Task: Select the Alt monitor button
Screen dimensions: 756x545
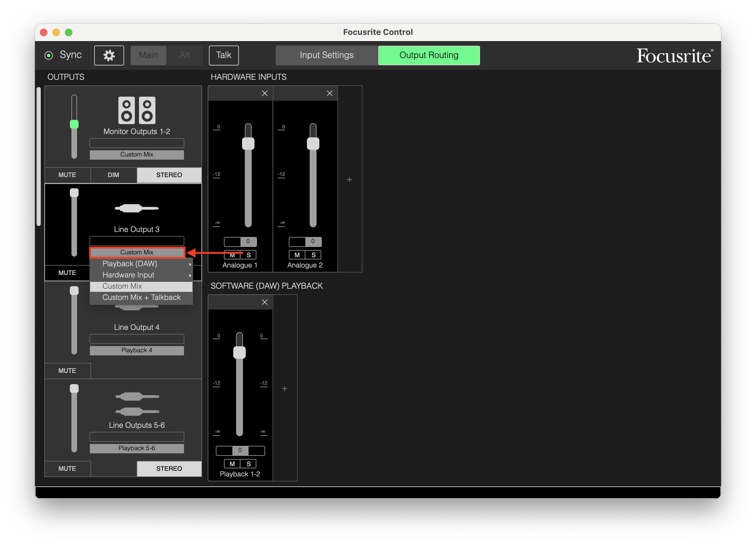Action: [x=185, y=55]
